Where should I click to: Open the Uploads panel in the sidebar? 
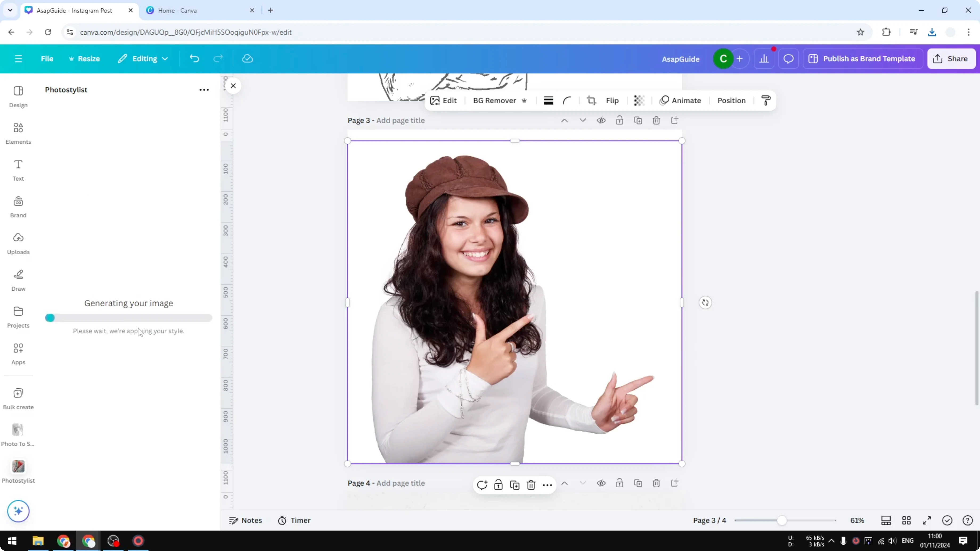(18, 243)
